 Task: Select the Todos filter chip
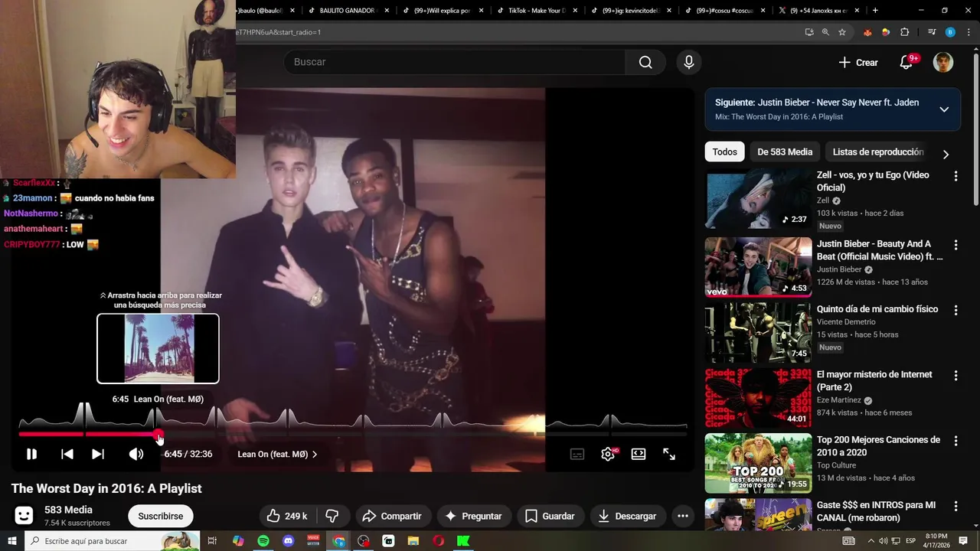click(x=724, y=152)
